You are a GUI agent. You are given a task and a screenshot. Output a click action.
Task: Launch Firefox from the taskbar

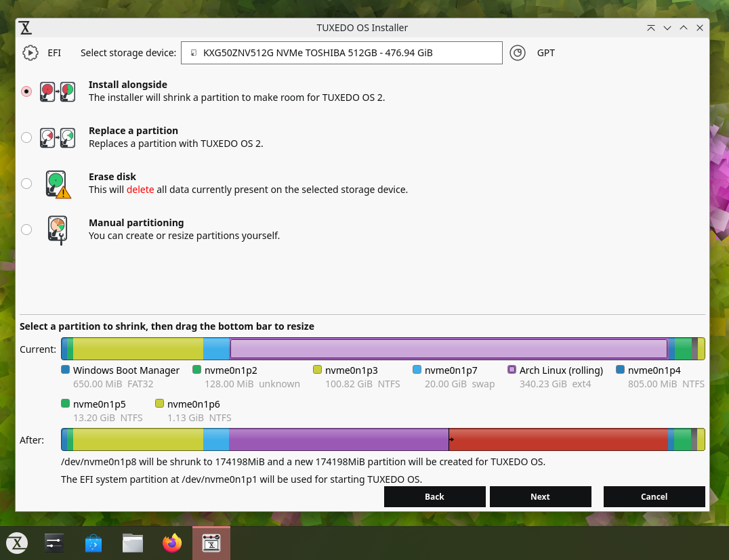pos(172,543)
